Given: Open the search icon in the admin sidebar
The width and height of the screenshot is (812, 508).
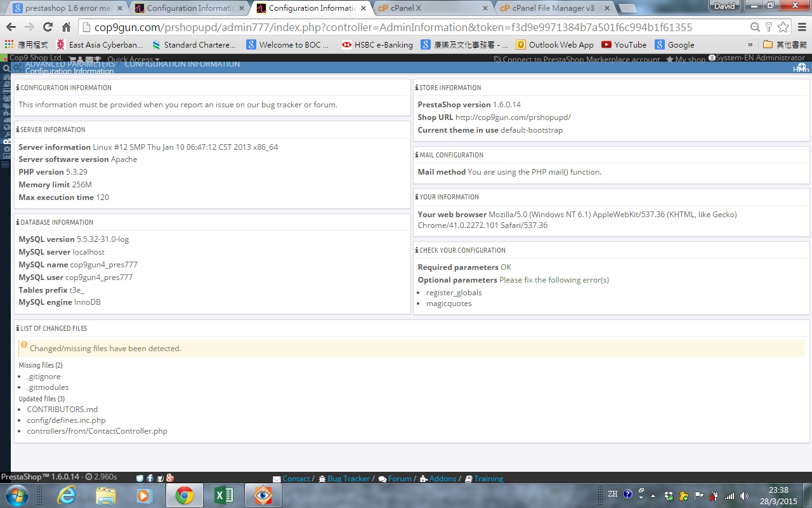Looking at the screenshot, I should (x=6, y=68).
